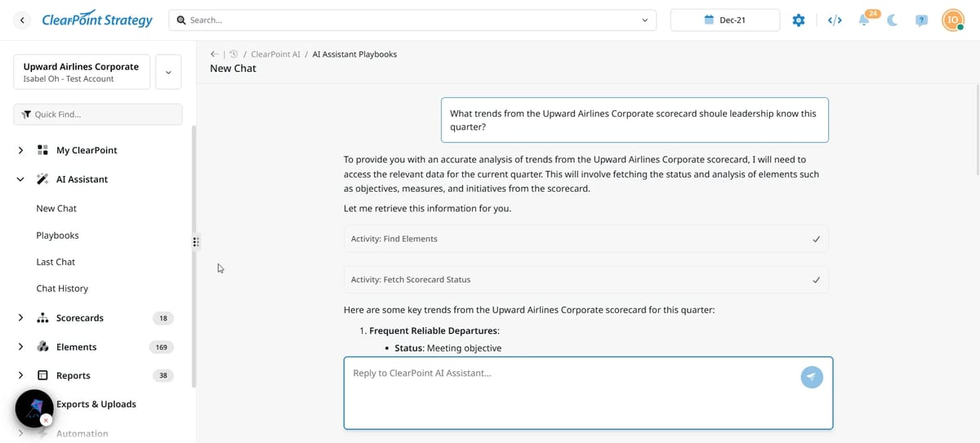The height and width of the screenshot is (443, 980).
Task: Click the Elements shapes icon
Action: (42, 347)
